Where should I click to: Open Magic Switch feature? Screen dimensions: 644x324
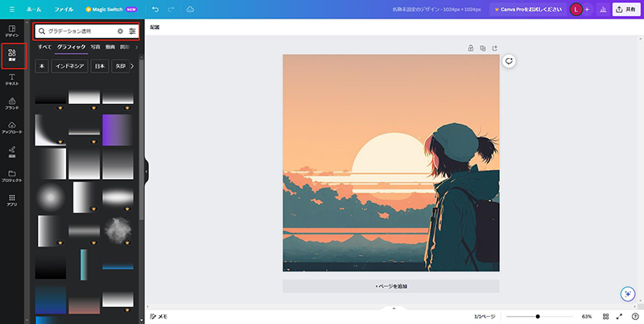coord(111,9)
